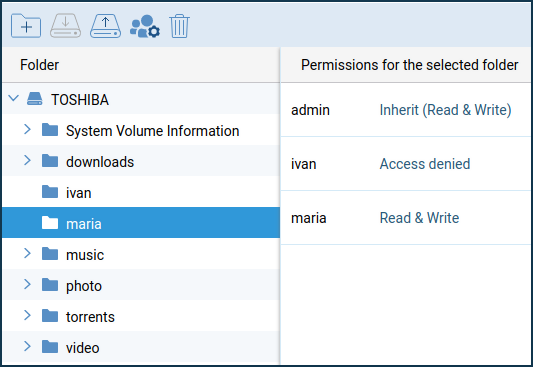Expand the video folder chevron
533x367 pixels.
tap(28, 347)
